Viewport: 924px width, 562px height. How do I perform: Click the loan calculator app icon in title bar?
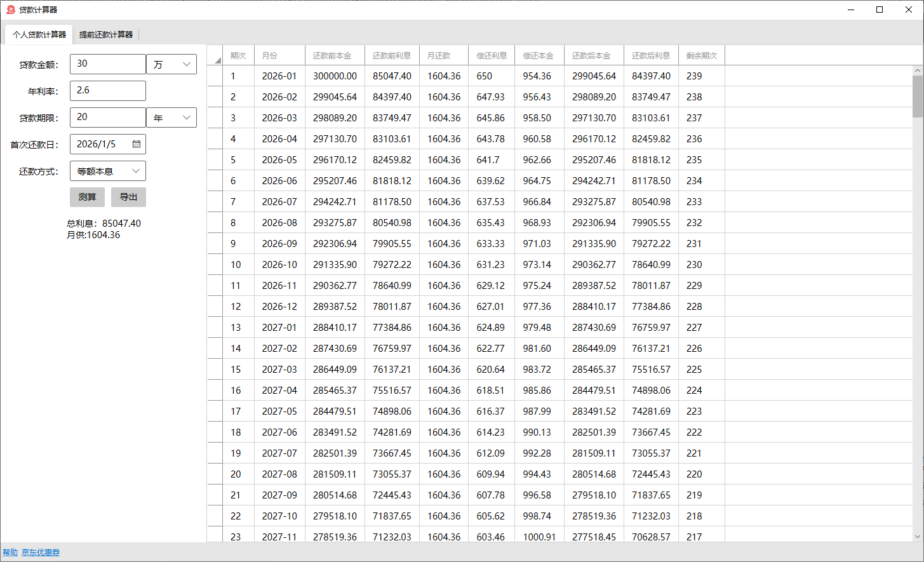tap(10, 10)
